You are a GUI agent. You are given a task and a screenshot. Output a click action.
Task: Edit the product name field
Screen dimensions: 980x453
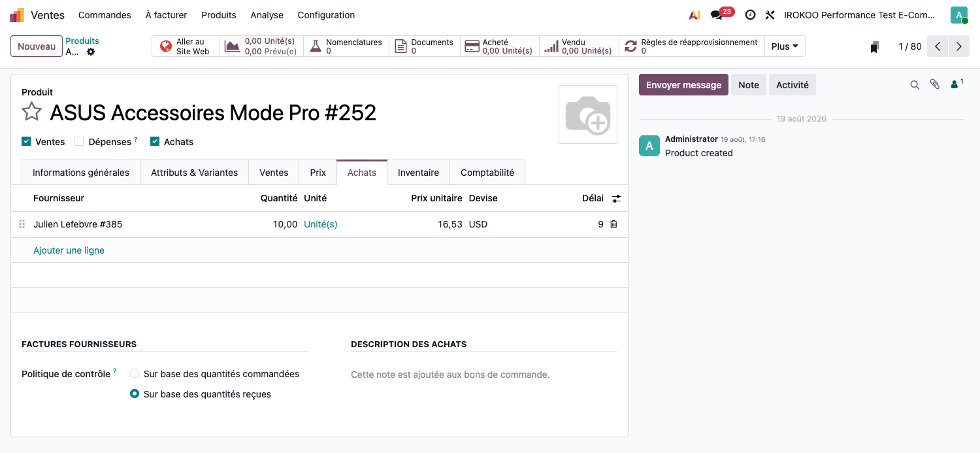pos(299,112)
